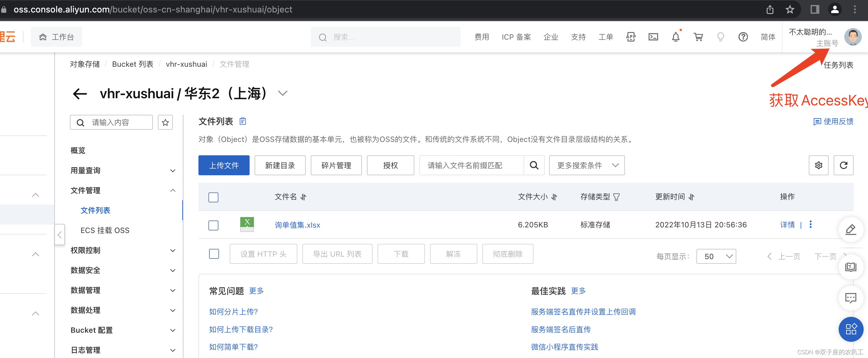Open the shopping cart icon

click(698, 37)
